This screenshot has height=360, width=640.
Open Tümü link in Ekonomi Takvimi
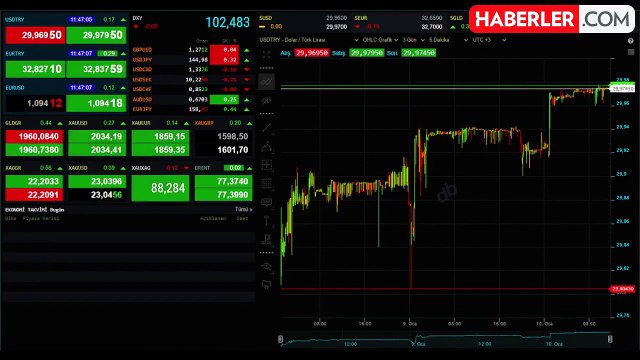243,209
